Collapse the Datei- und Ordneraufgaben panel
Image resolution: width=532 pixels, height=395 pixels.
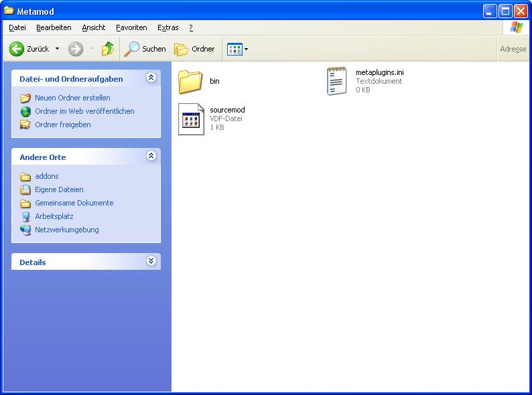click(151, 78)
